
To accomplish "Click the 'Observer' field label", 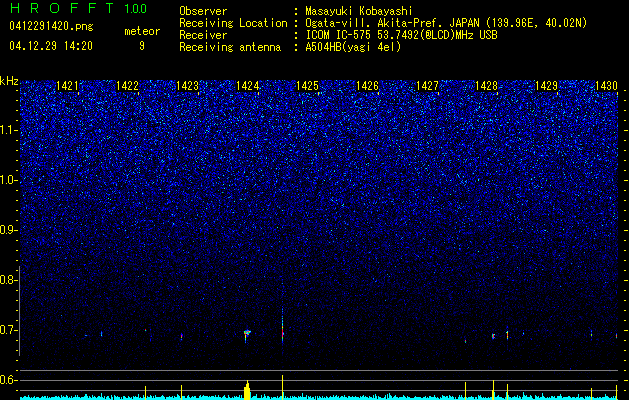I will (203, 11).
